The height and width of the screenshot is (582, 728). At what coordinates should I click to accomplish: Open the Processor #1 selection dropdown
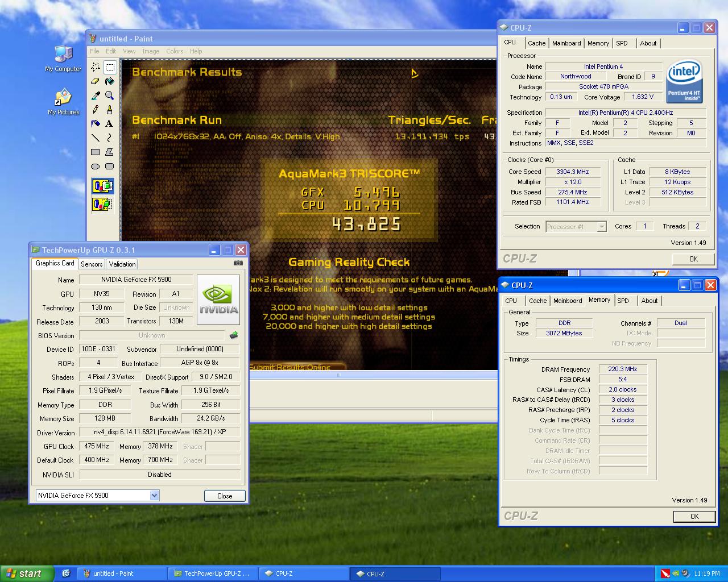602,227
